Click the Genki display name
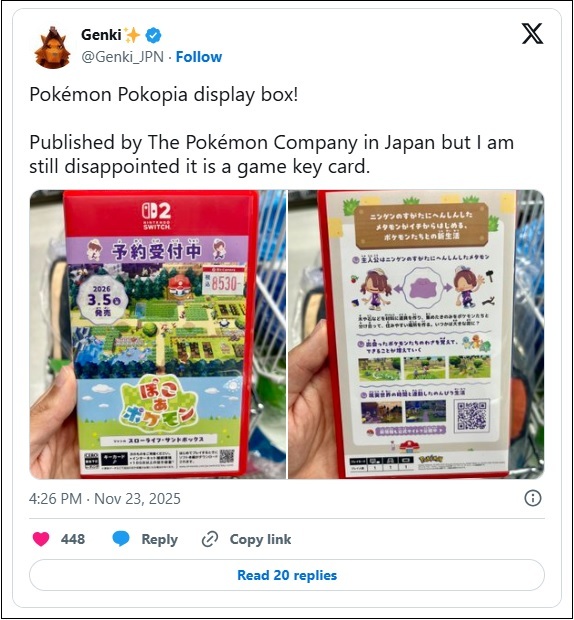Viewport: 574px width, 620px height. tap(101, 35)
